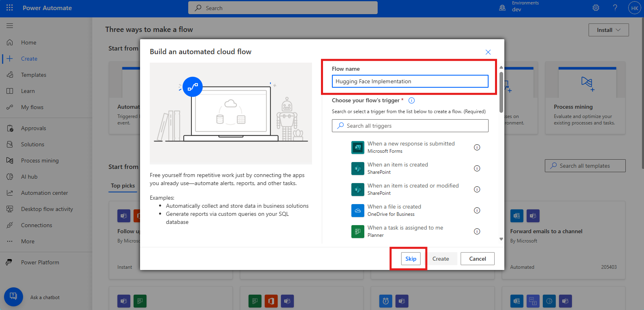Collapse the left navigation hamburger menu
The image size is (644, 310).
[x=10, y=26]
